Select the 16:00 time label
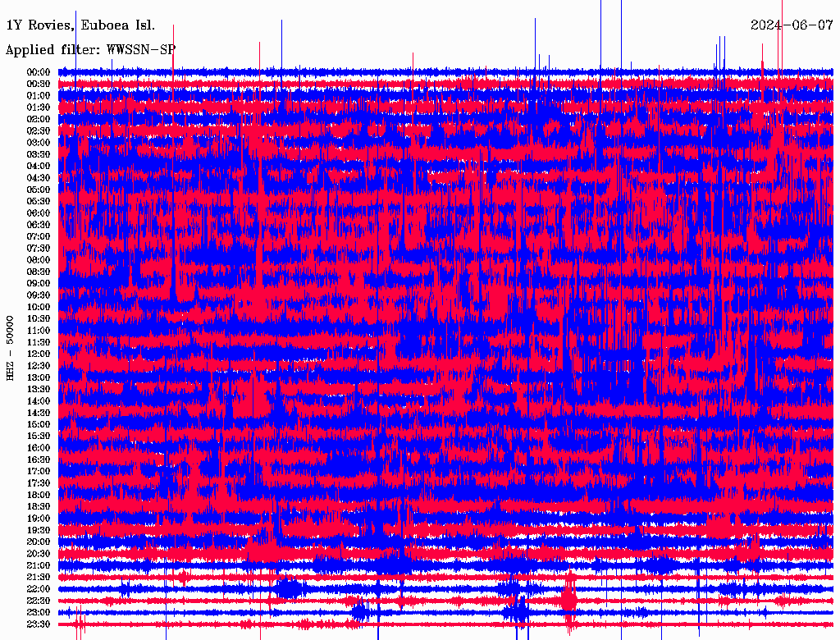 [39, 448]
